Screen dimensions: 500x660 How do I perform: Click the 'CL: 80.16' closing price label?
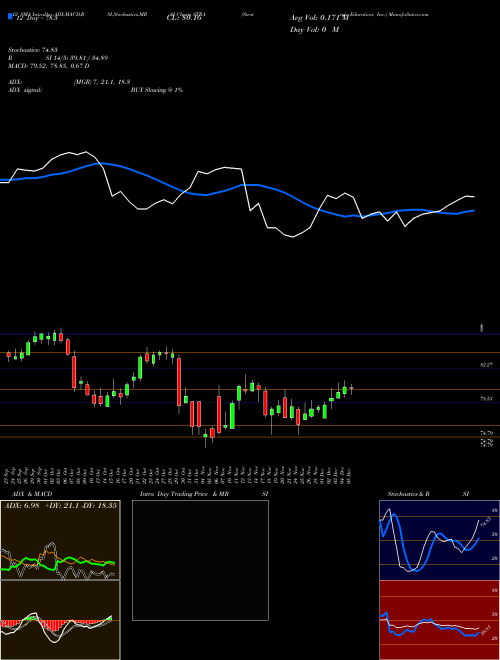[184, 18]
